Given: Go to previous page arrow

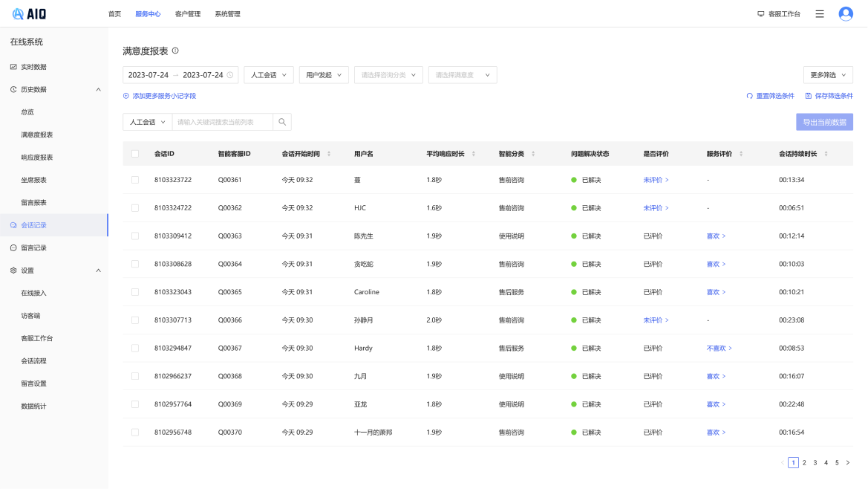Looking at the screenshot, I should (x=782, y=462).
